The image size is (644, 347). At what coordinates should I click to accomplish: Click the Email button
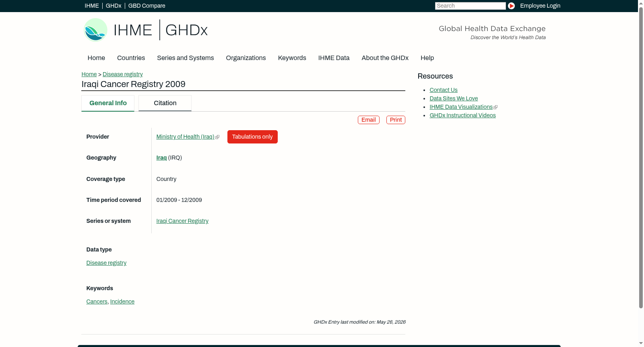[x=369, y=120]
